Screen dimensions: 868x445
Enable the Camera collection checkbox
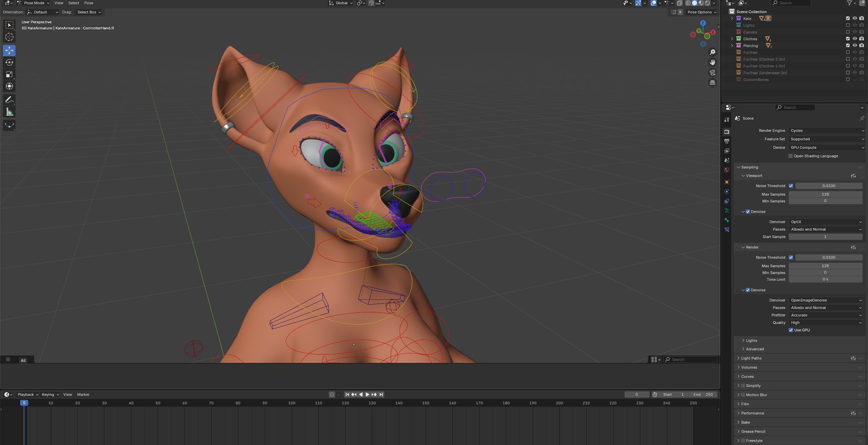click(848, 32)
